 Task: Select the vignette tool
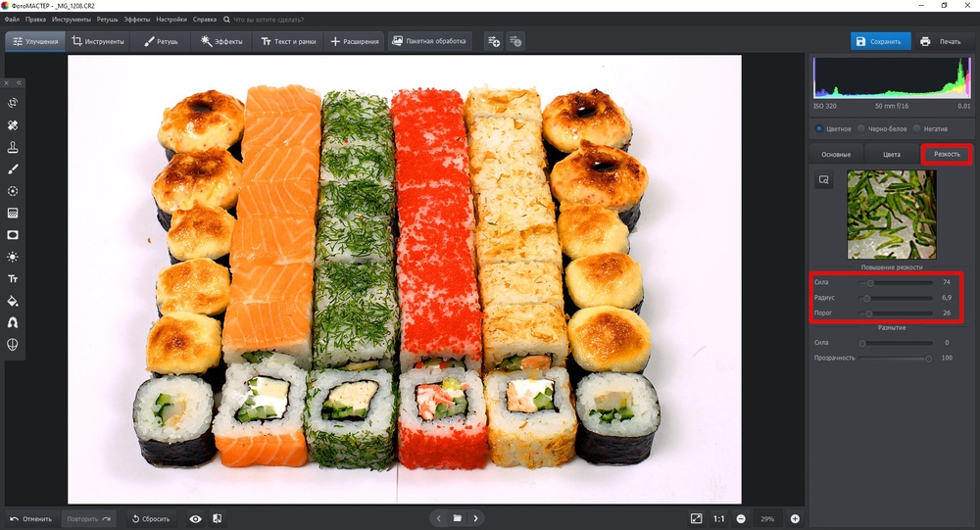pos(13,235)
